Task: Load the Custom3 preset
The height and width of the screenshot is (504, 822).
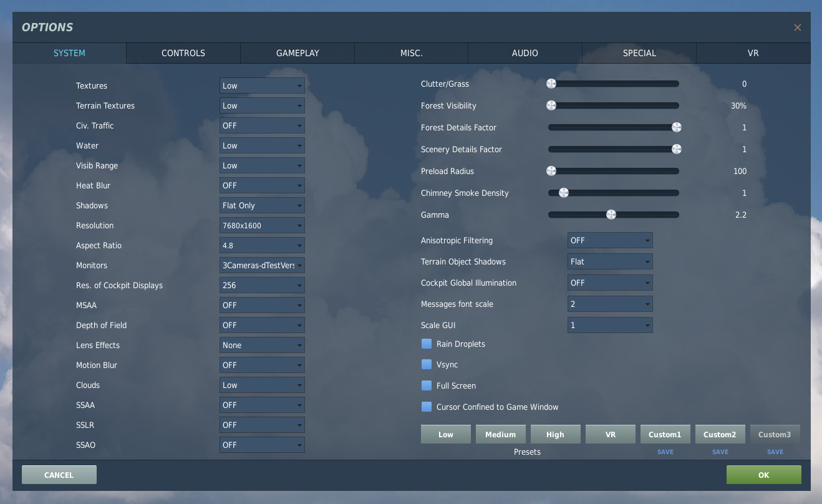Action: [775, 434]
